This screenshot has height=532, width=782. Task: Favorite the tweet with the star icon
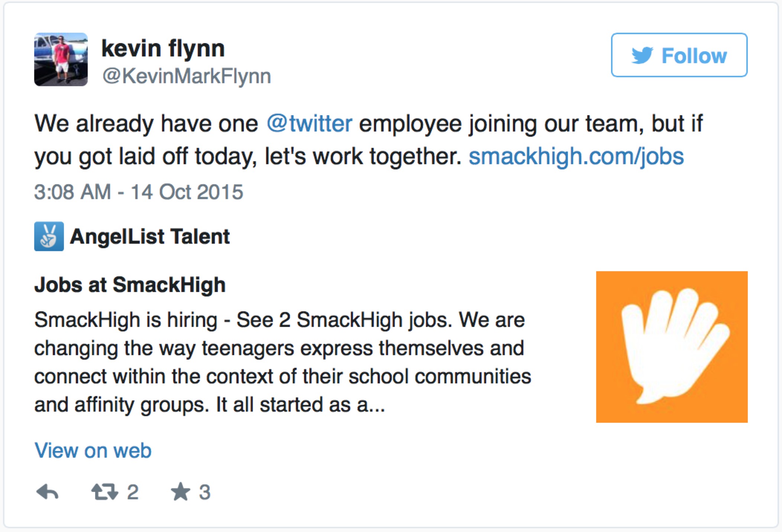180,492
